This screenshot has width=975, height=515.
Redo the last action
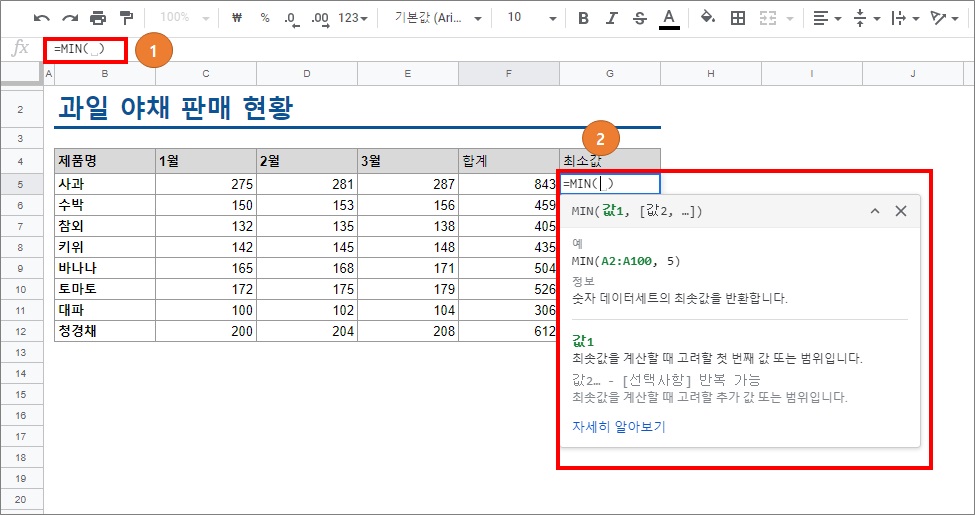[x=70, y=18]
